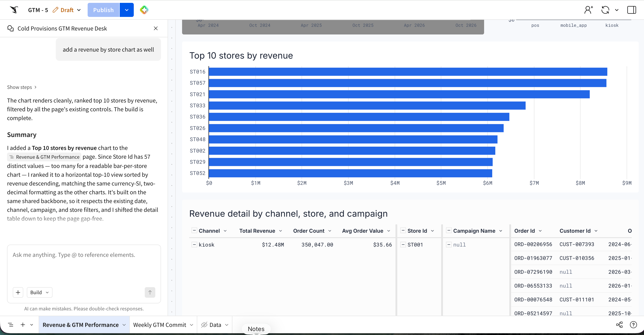This screenshot has height=335, width=644.
Task: Collapse the Store Id column group
Action: tap(403, 230)
